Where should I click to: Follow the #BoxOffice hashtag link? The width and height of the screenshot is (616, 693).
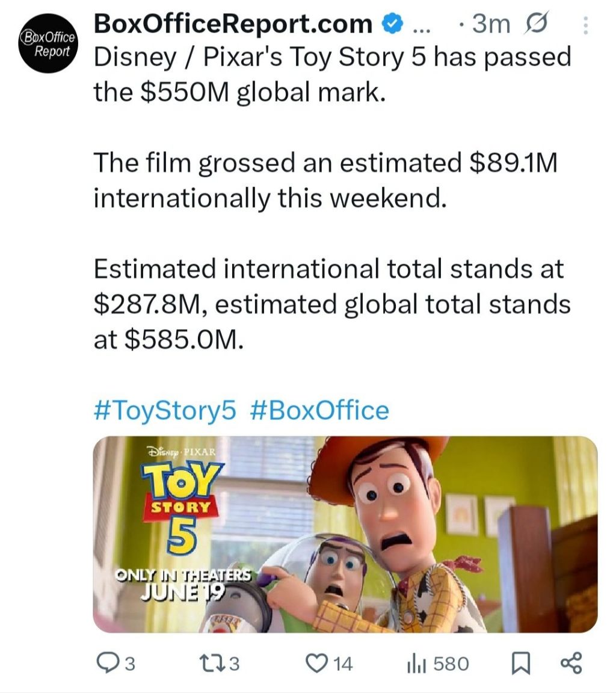pos(319,410)
